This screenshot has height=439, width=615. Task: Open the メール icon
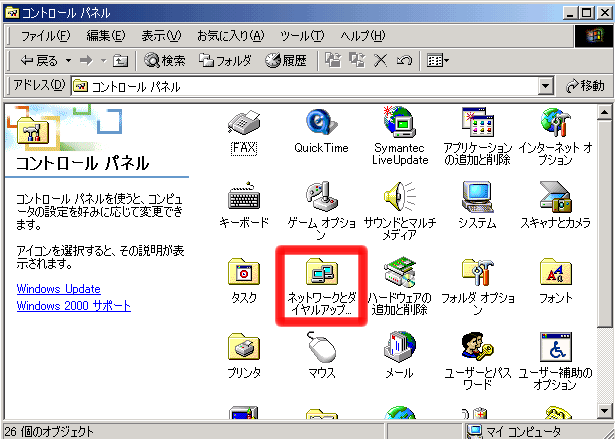tap(400, 355)
